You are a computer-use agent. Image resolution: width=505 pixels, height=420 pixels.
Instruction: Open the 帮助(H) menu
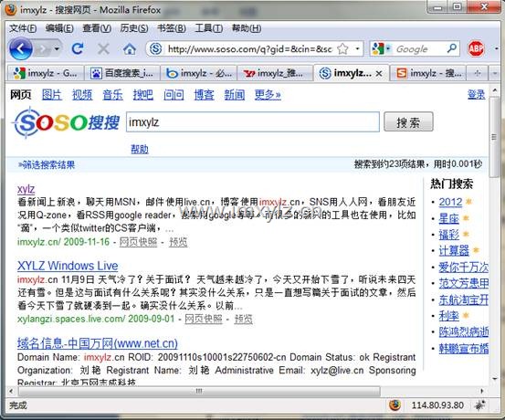click(247, 28)
